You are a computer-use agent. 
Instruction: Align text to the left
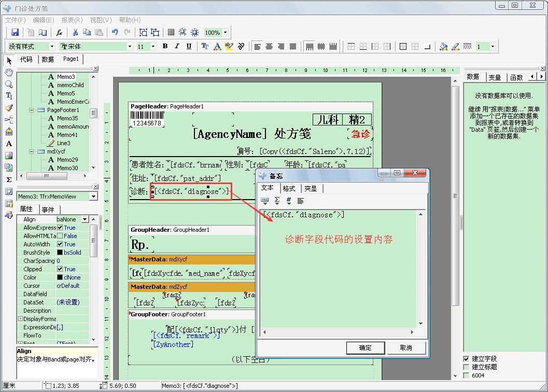coord(258,46)
